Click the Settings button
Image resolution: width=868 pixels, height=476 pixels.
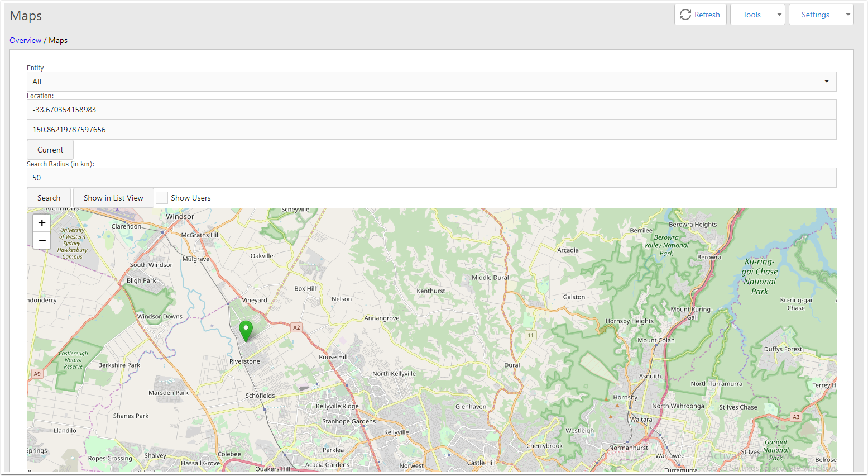coord(815,15)
